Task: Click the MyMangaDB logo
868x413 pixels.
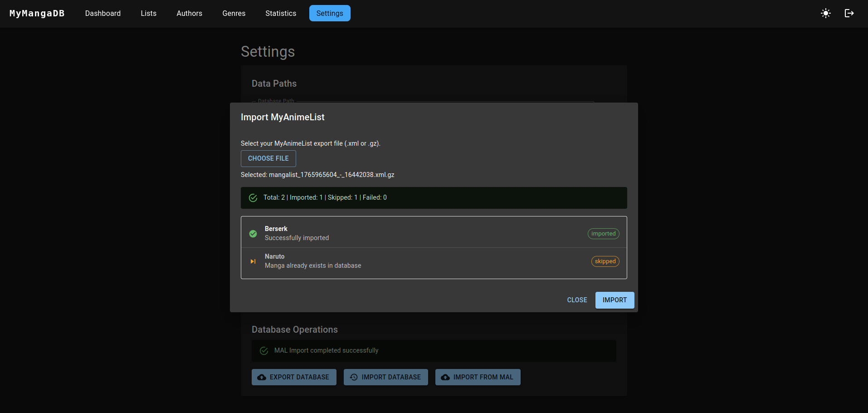Action: [x=37, y=13]
